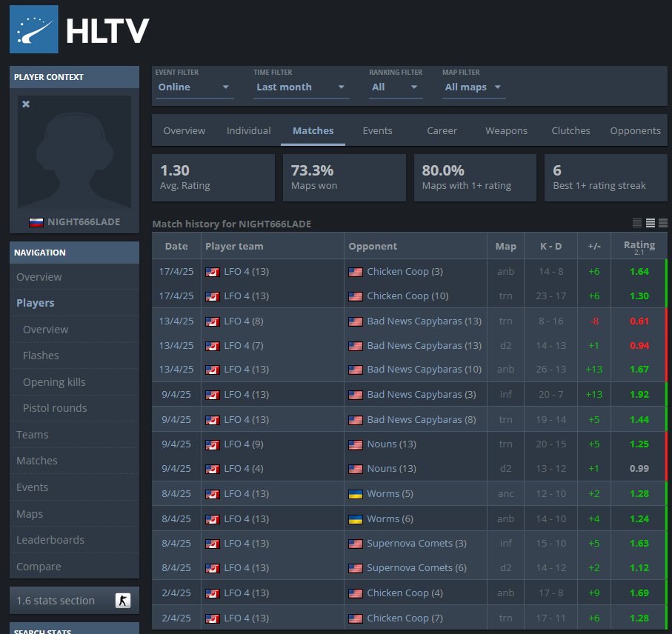672x634 pixels.
Task: Open Opening kills in navigation
Action: 74,382
